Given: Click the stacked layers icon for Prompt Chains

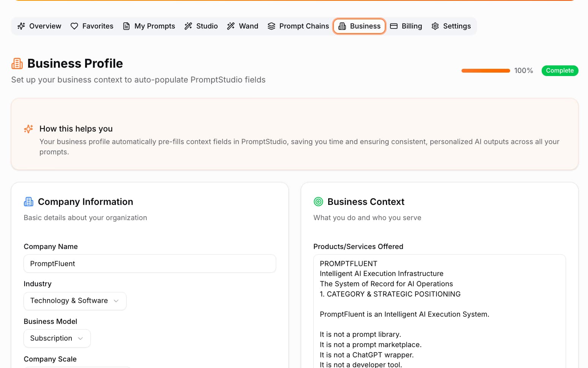Looking at the screenshot, I should coord(271,26).
